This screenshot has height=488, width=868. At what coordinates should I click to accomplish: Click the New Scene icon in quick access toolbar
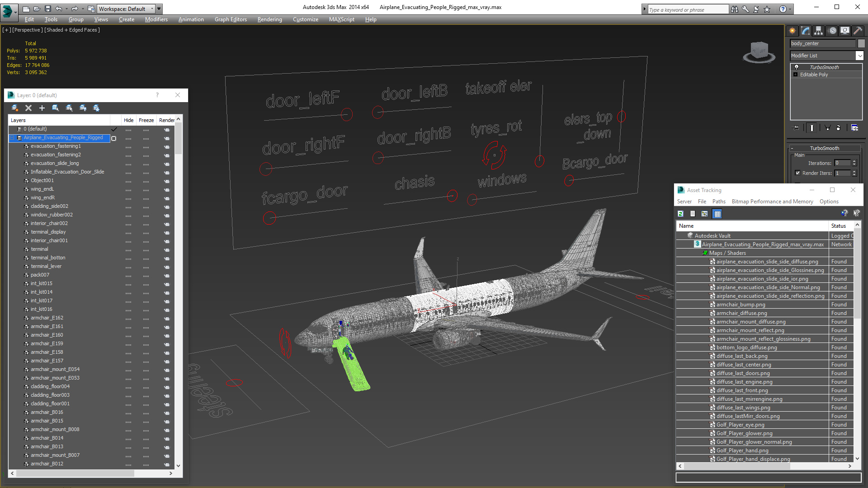tap(26, 9)
